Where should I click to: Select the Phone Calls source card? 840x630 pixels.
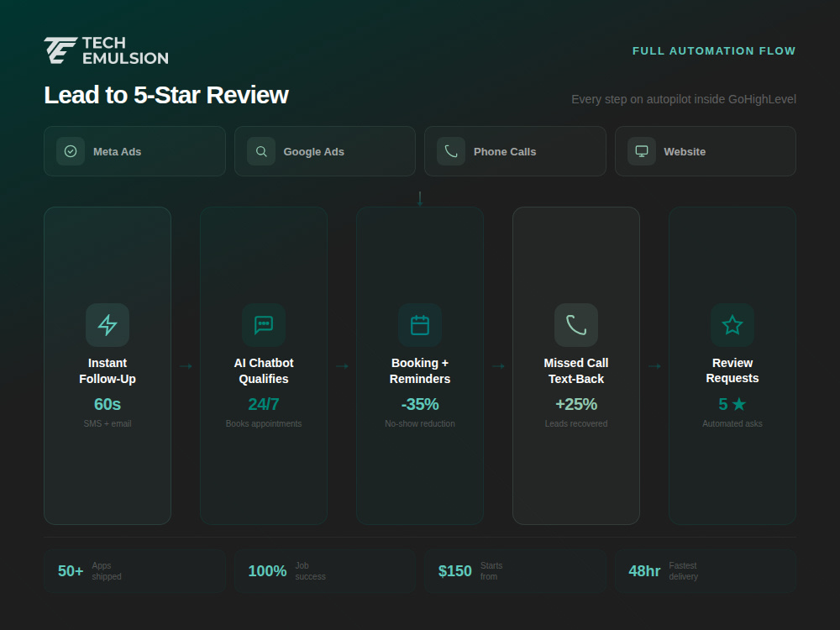(516, 151)
